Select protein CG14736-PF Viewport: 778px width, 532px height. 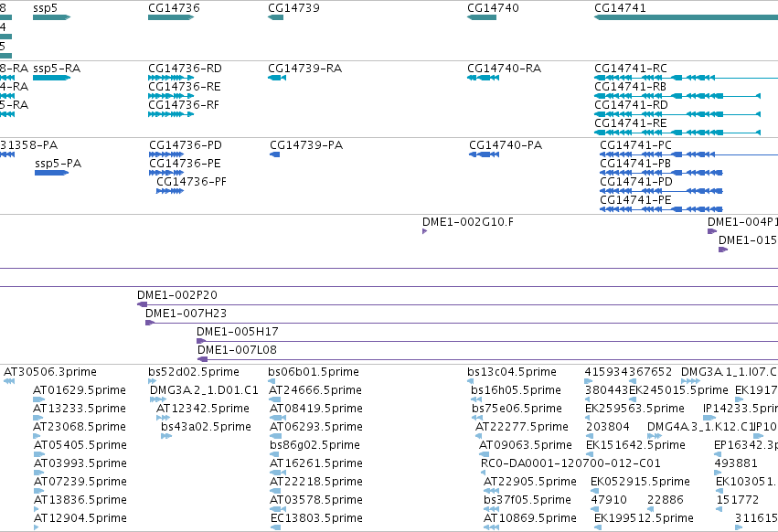191,182
